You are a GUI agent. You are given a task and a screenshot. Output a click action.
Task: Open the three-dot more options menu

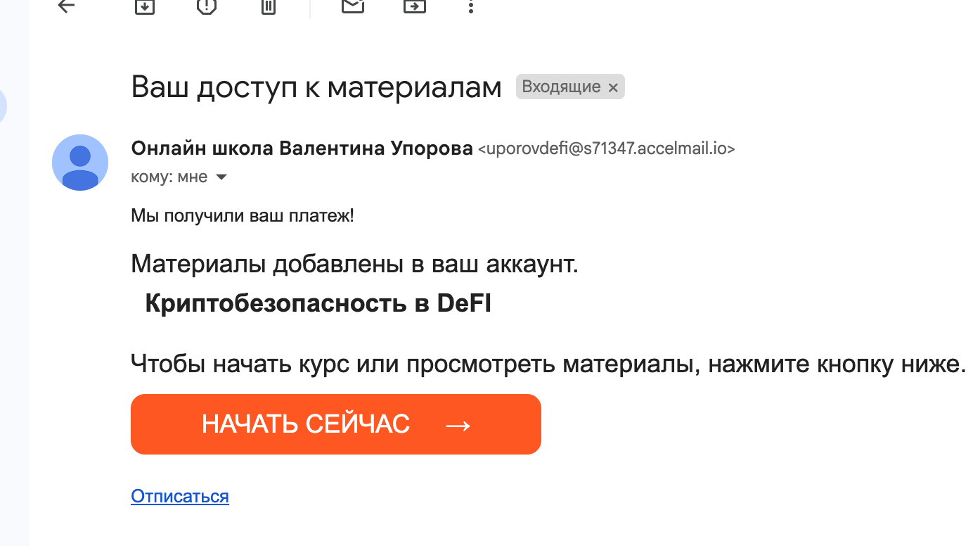click(470, 7)
